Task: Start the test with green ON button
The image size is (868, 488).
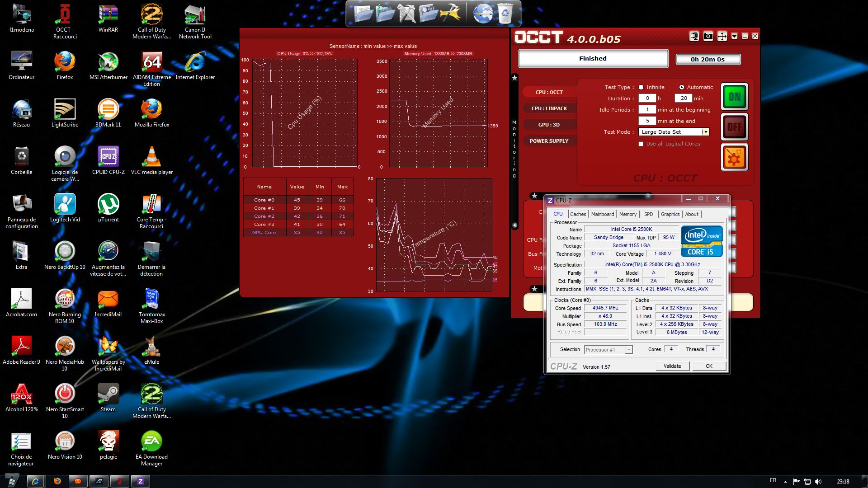Action: click(x=734, y=97)
